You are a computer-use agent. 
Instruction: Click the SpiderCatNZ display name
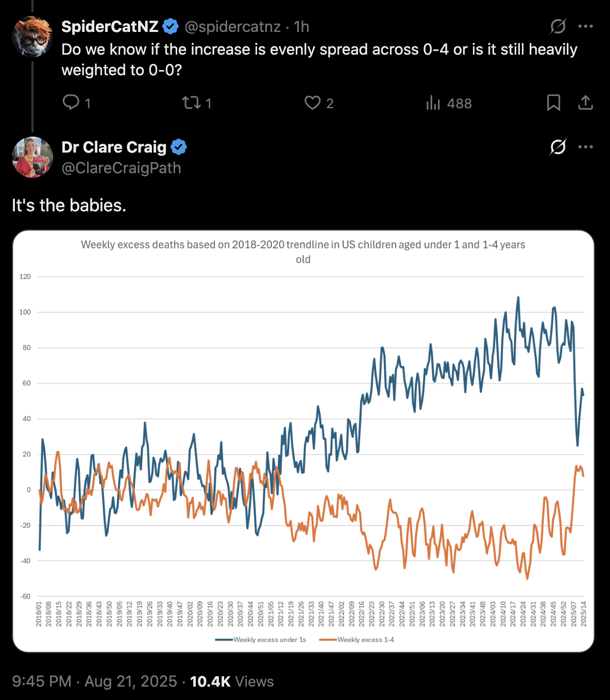click(110, 27)
